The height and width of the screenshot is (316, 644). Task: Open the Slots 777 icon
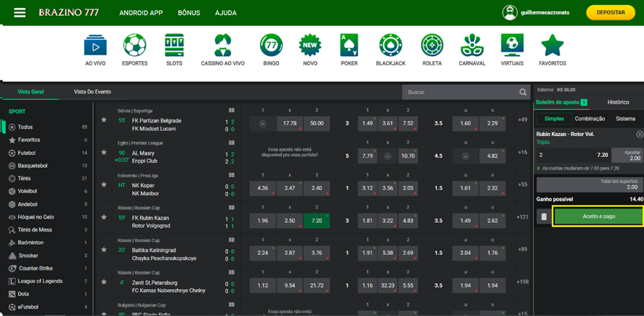tap(174, 45)
